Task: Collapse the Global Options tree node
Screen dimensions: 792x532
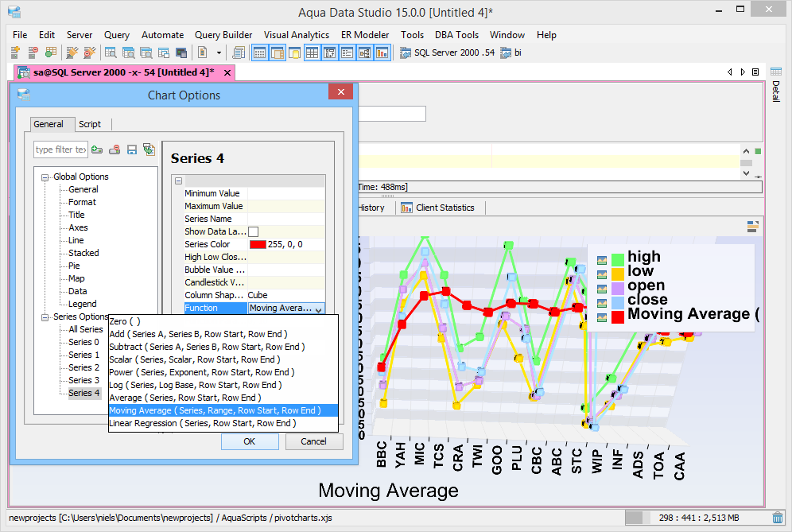Action: tap(45, 177)
